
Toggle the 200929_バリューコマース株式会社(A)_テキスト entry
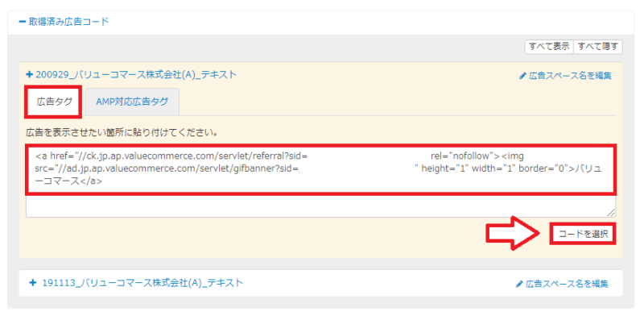pos(131,74)
